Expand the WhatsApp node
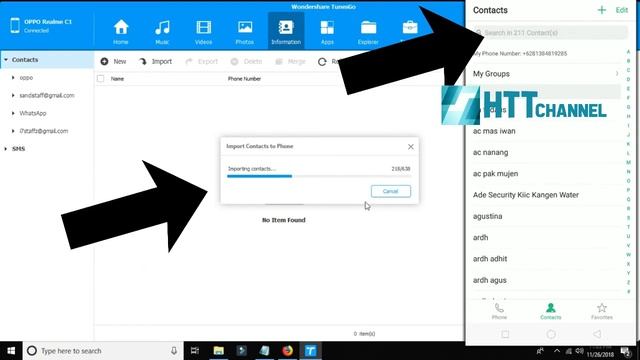The image size is (640, 360). [x=13, y=113]
